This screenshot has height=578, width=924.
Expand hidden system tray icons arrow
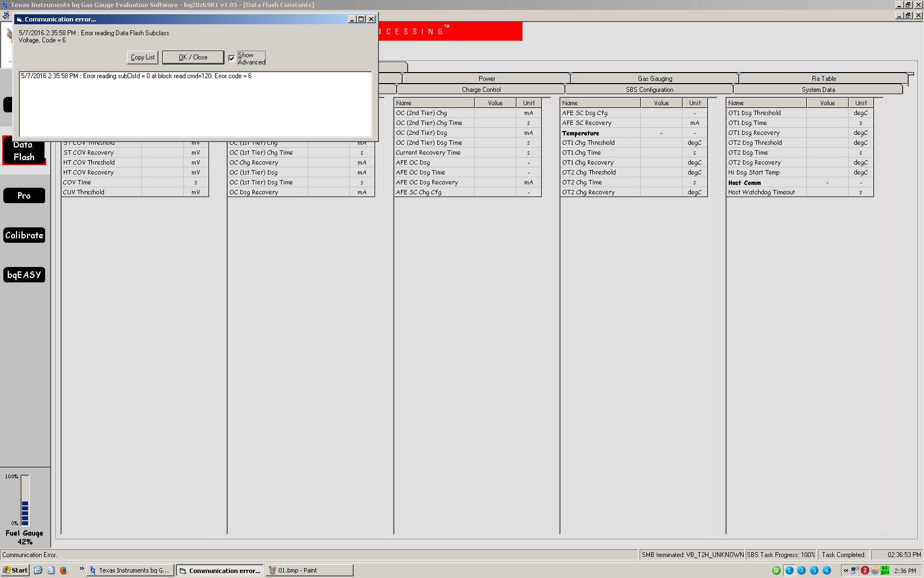[x=846, y=570]
